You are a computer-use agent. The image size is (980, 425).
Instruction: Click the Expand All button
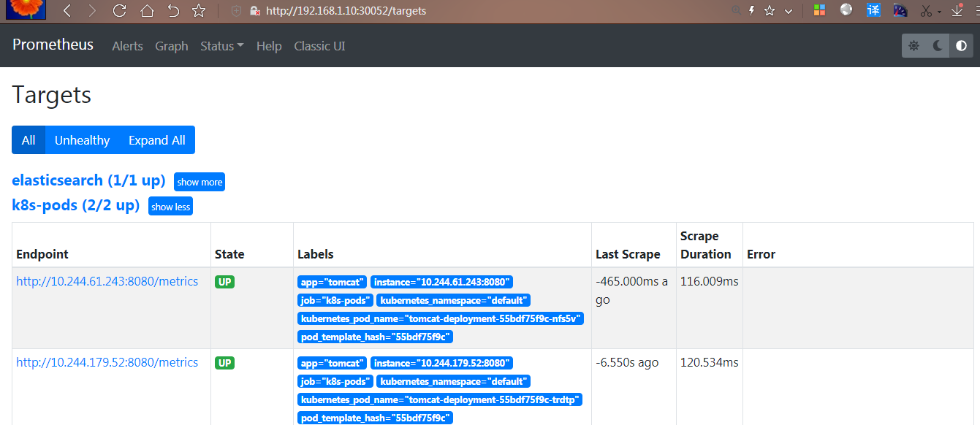157,140
